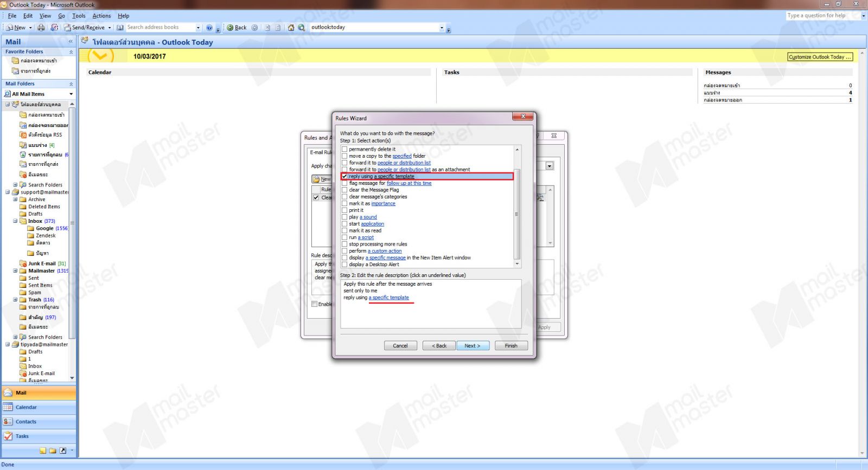Click the blue Help question-mark icon
The width and height of the screenshot is (868, 470).
pyautogui.click(x=209, y=27)
